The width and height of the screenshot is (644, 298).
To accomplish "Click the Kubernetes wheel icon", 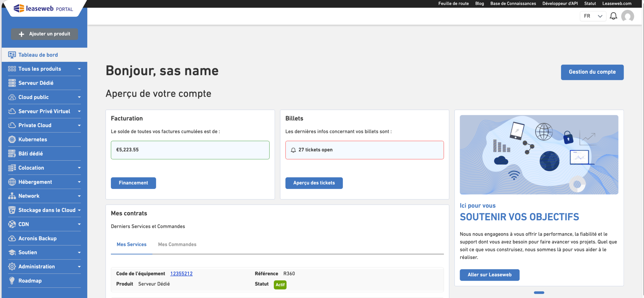I will (12, 139).
